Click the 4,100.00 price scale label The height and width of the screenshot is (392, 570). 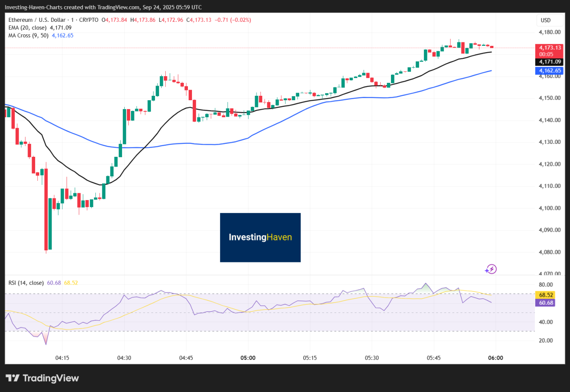[549, 208]
